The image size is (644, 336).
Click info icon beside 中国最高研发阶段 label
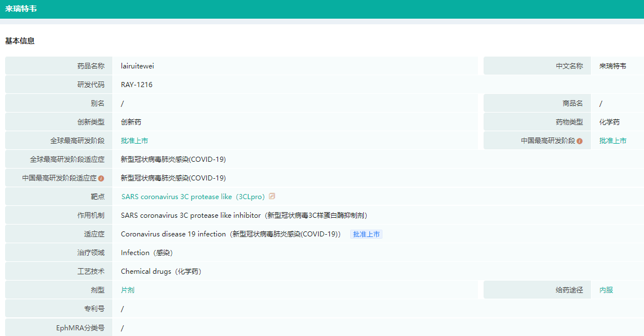pos(580,141)
